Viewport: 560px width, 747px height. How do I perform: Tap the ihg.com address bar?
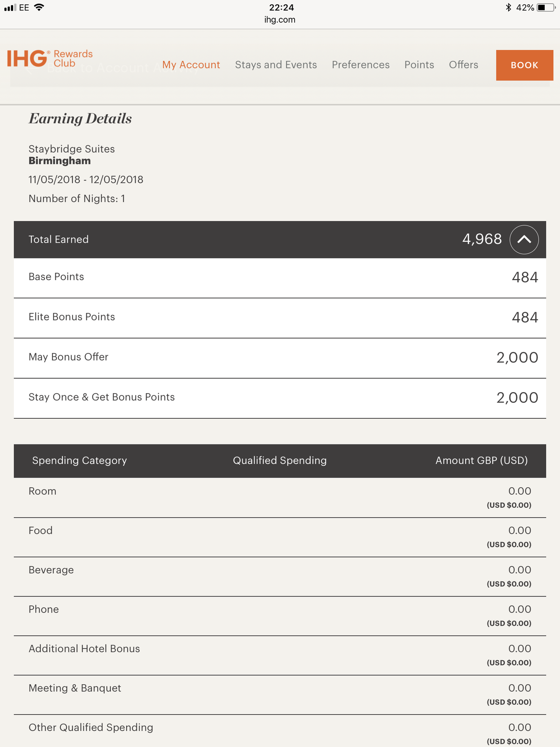(280, 20)
